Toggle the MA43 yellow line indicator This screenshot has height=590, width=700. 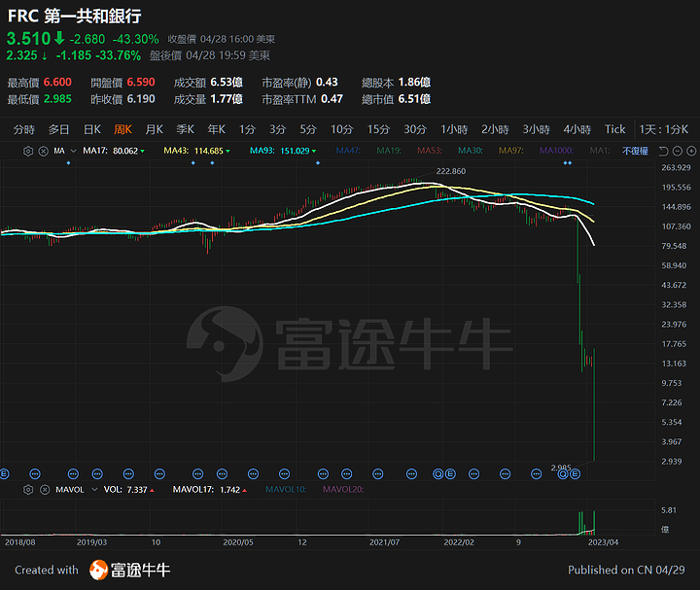point(196,151)
